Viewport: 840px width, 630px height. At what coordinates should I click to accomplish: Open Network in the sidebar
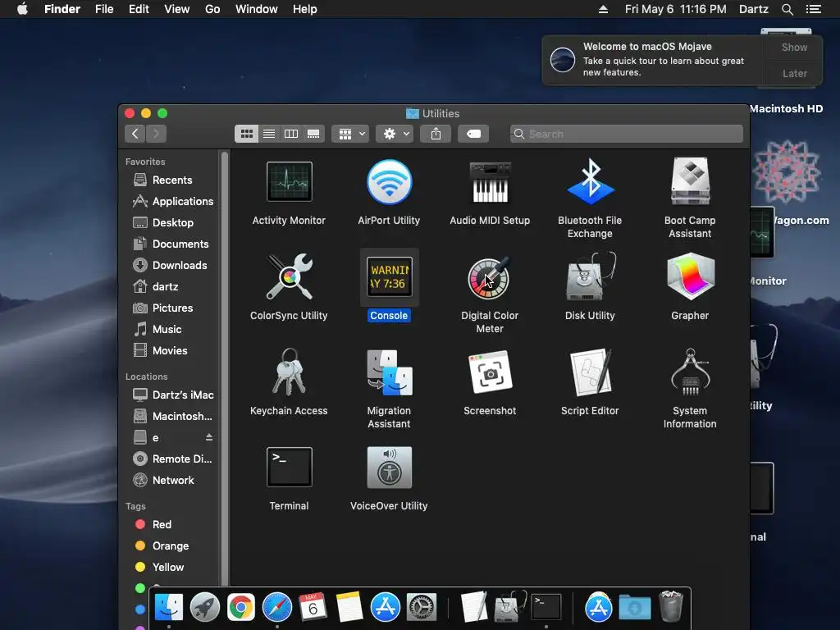tap(172, 481)
